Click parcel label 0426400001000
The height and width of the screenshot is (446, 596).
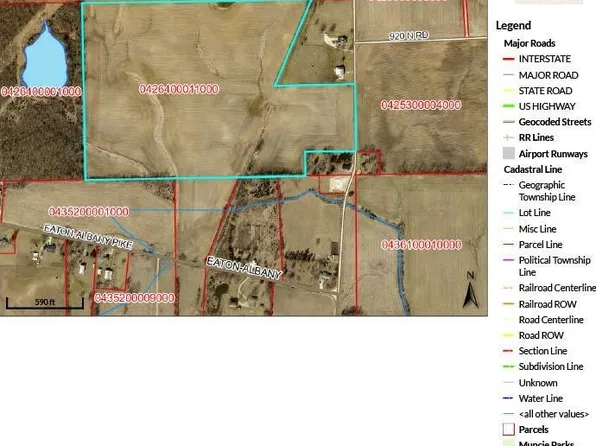(x=41, y=92)
